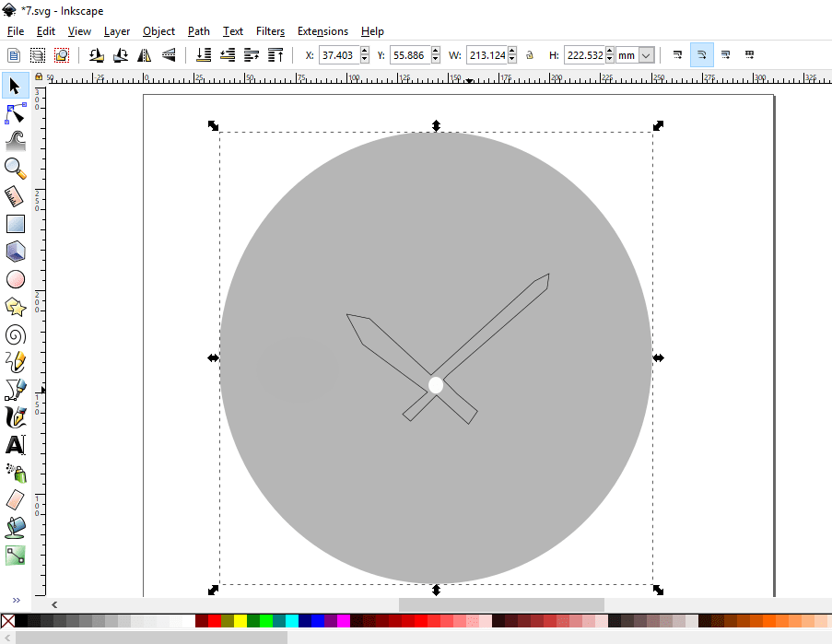Screen dimensions: 832x644
Task: Open the Layer menu
Action: point(117,31)
